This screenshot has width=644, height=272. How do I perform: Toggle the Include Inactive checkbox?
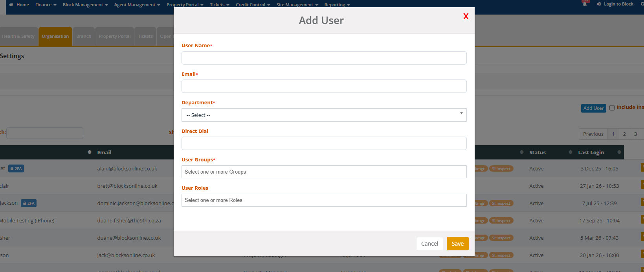[x=612, y=108]
